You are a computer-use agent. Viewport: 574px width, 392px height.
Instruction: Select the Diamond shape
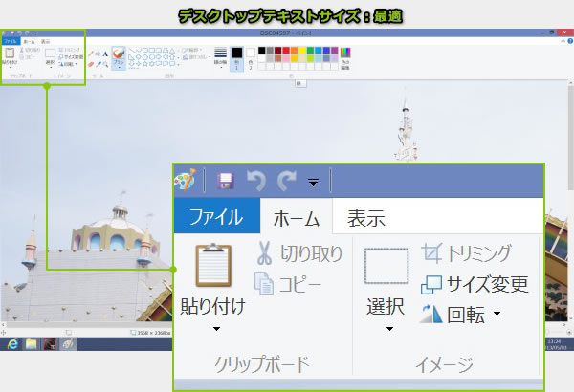(x=138, y=57)
